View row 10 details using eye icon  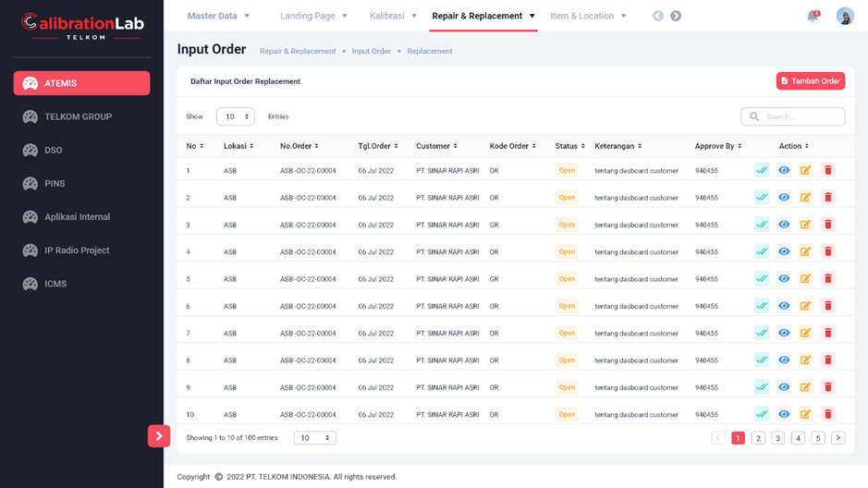pyautogui.click(x=784, y=414)
